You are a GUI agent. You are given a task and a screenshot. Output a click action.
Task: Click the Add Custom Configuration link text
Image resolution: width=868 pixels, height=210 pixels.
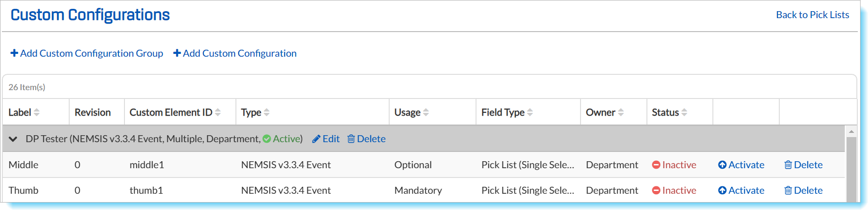[x=240, y=53]
